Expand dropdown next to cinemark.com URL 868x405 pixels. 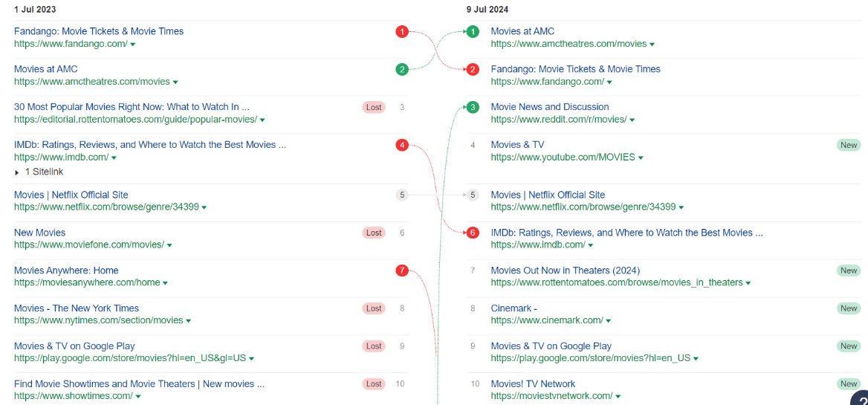tap(609, 321)
